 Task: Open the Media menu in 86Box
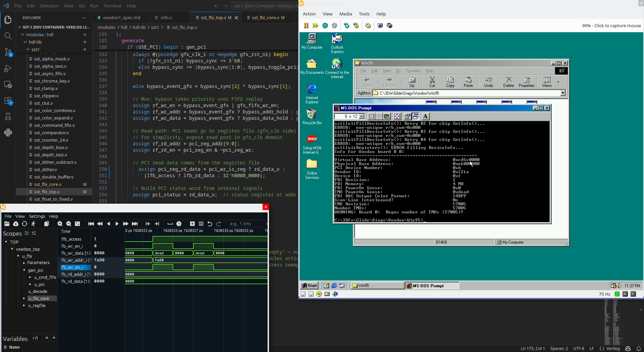point(346,14)
